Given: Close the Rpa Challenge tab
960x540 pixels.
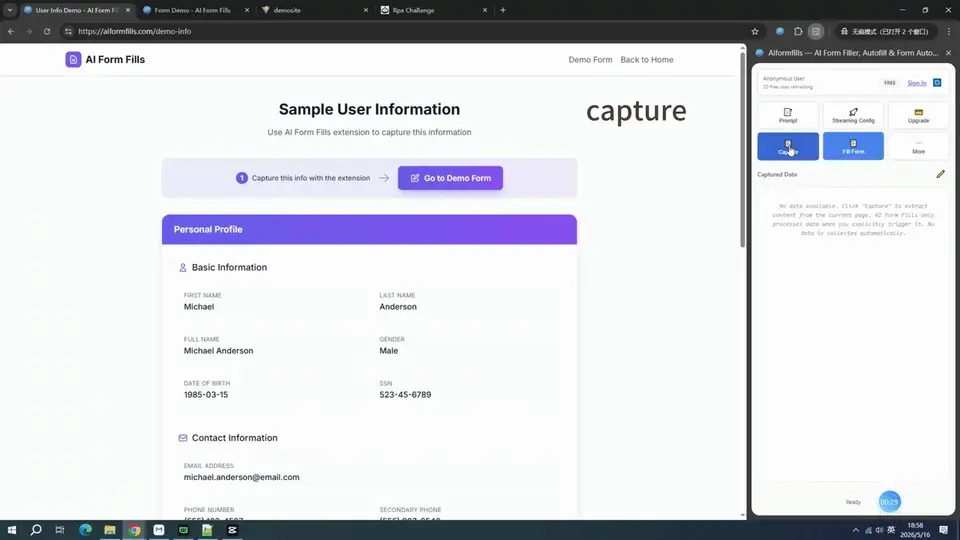Looking at the screenshot, I should tap(484, 10).
